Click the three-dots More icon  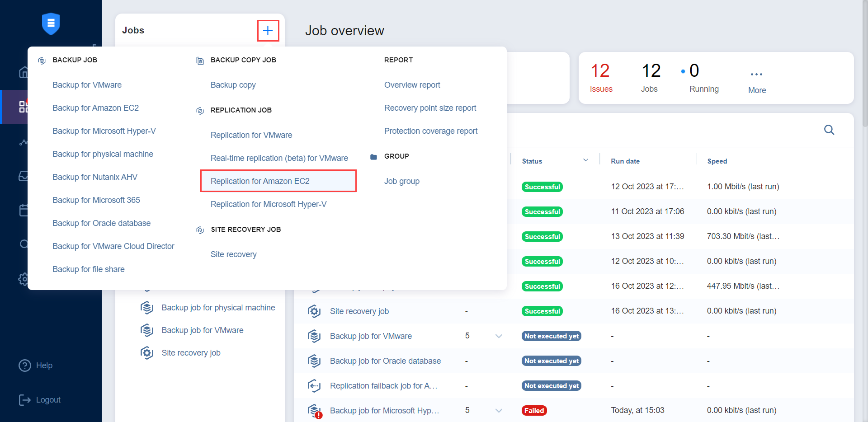click(756, 75)
